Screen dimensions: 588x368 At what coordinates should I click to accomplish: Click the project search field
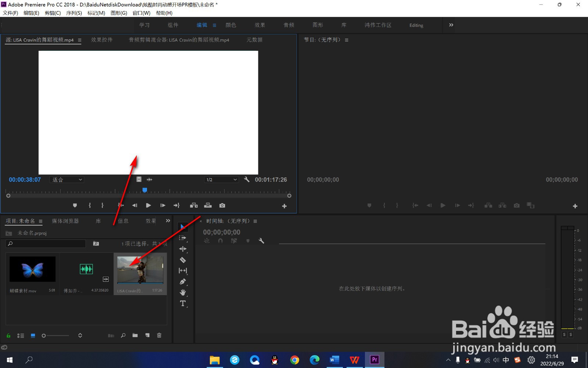click(x=46, y=244)
